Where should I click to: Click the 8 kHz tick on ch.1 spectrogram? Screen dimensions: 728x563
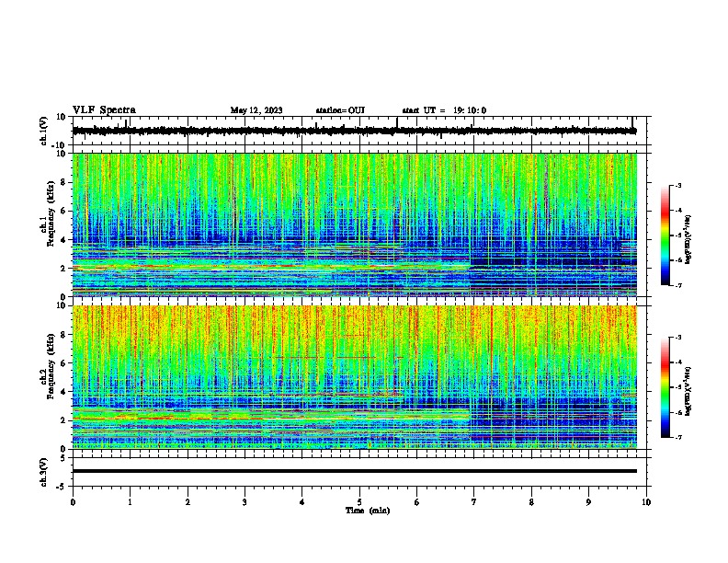(x=63, y=182)
